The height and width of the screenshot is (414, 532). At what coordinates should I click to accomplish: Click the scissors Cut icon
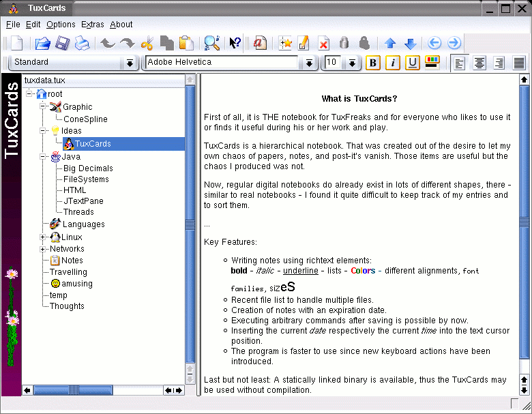147,44
